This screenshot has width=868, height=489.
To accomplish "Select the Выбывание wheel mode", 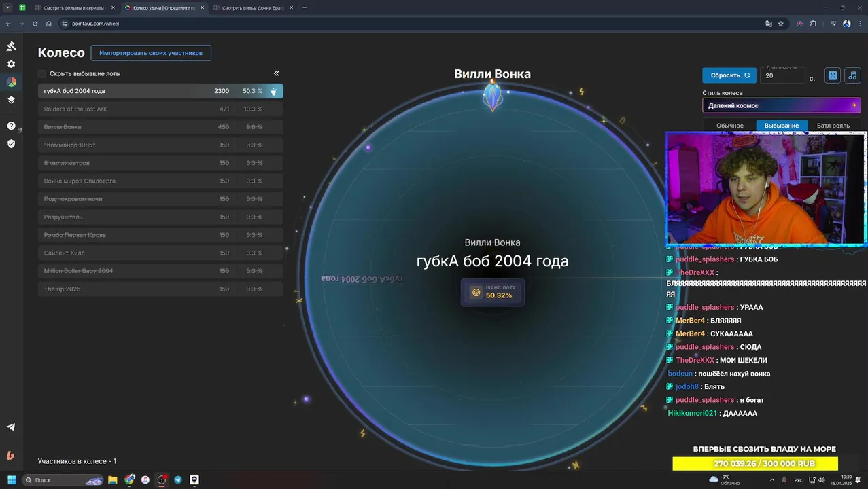I will coord(782,126).
